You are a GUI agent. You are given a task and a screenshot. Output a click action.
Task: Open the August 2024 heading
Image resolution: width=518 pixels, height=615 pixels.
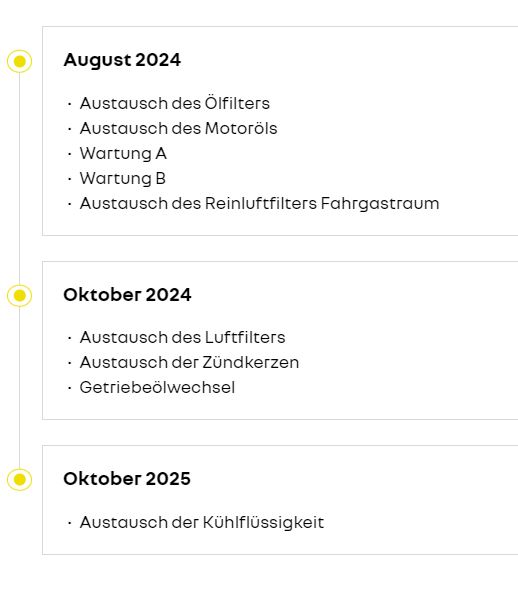tap(122, 60)
